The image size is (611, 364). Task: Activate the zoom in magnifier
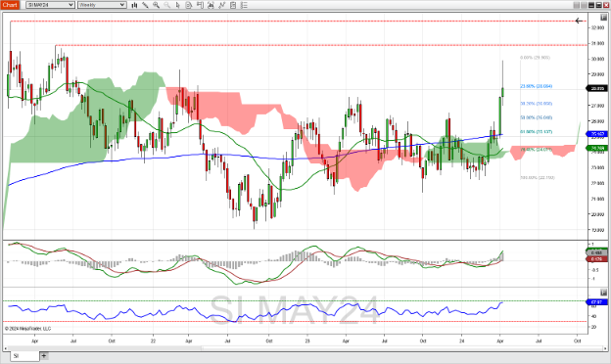tap(157, 5)
